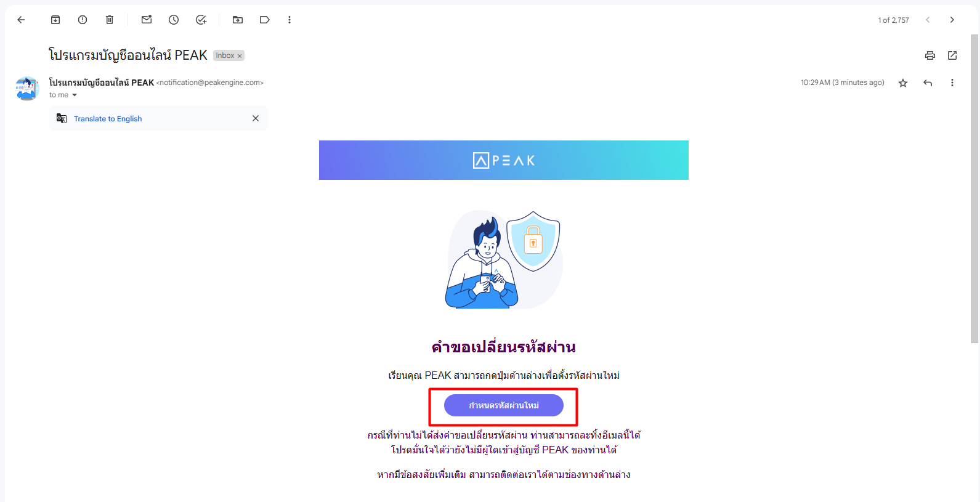Viewport: 980px width, 502px height.
Task: Dismiss the translate banner
Action: 256,118
